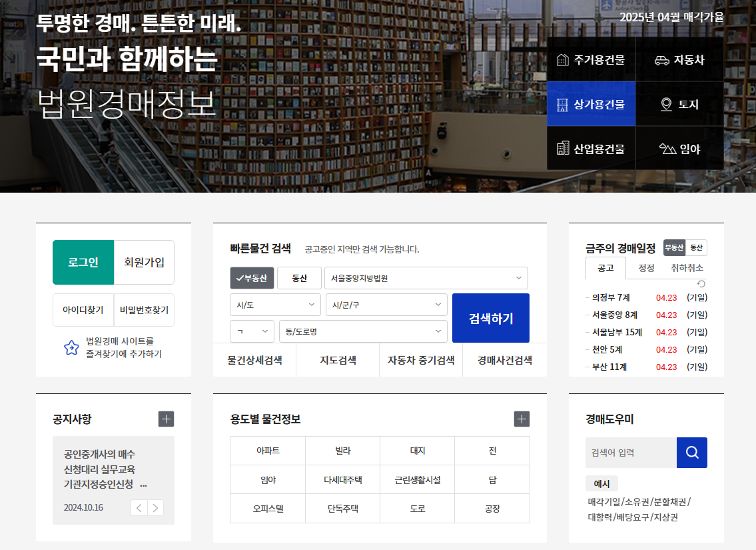The image size is (756, 550).
Task: Toggle 동산 filter in 금주의 경매일정
Action: [x=695, y=247]
